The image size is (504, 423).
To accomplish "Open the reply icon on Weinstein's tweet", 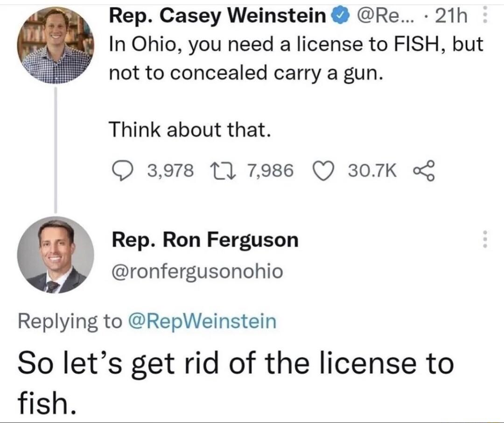I will 122,171.
